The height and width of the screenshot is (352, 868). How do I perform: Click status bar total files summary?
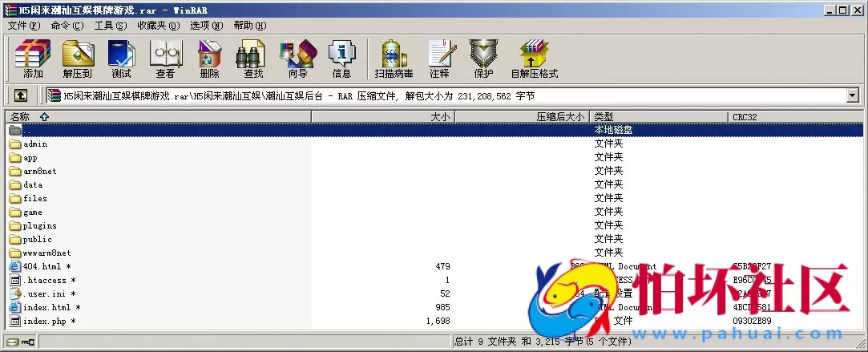pyautogui.click(x=543, y=342)
